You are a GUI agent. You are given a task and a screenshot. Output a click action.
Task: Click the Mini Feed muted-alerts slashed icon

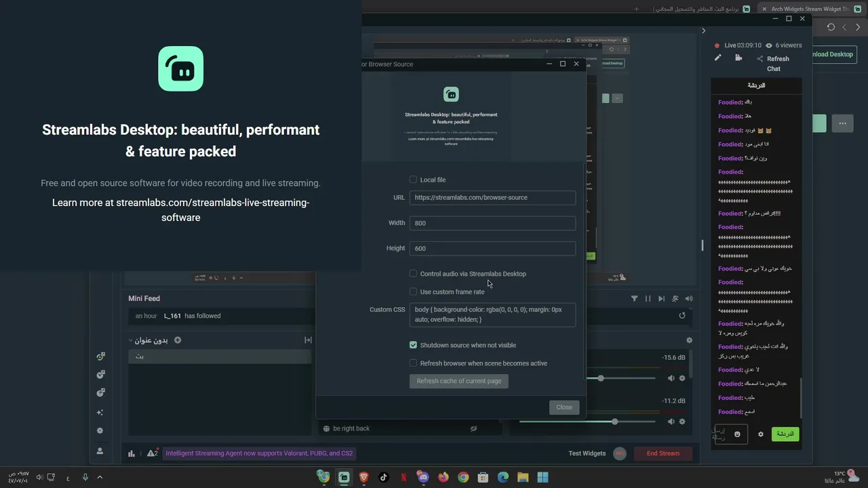click(x=675, y=298)
